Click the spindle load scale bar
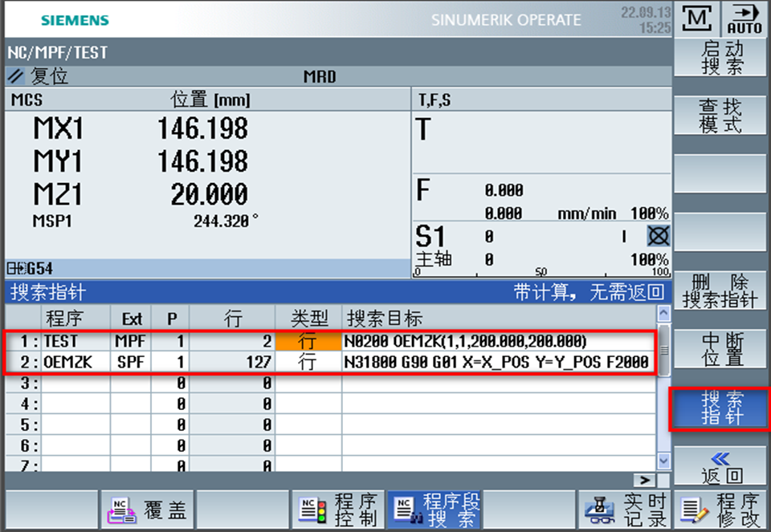The height and width of the screenshot is (532, 771). (x=542, y=272)
